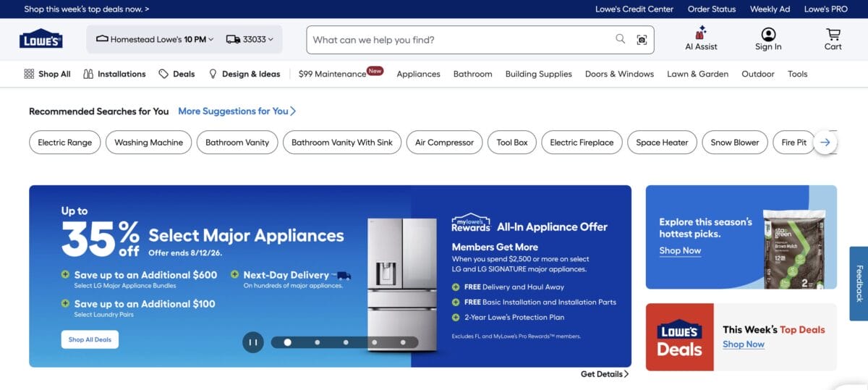Click Shop Now for season's hottest picks
The image size is (868, 390).
click(x=680, y=250)
